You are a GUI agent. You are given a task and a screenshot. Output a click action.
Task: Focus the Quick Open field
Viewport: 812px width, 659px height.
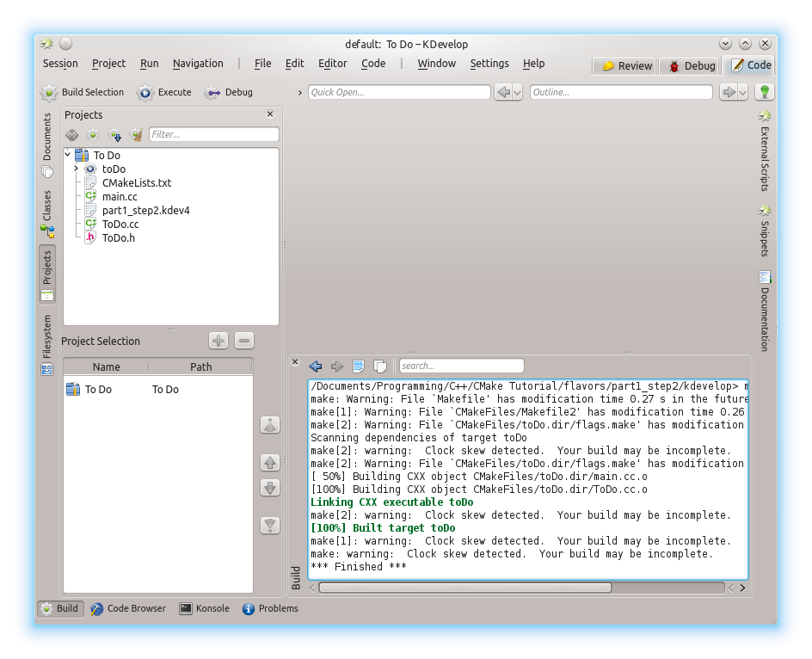[399, 92]
